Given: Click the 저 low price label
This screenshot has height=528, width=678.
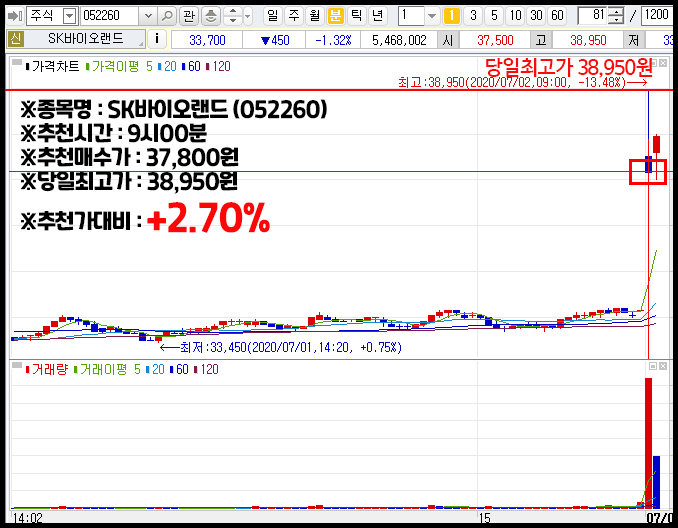Looking at the screenshot, I should [634, 41].
